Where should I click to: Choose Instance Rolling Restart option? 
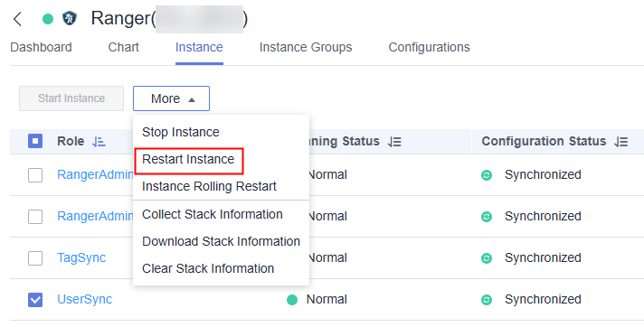[x=209, y=186]
